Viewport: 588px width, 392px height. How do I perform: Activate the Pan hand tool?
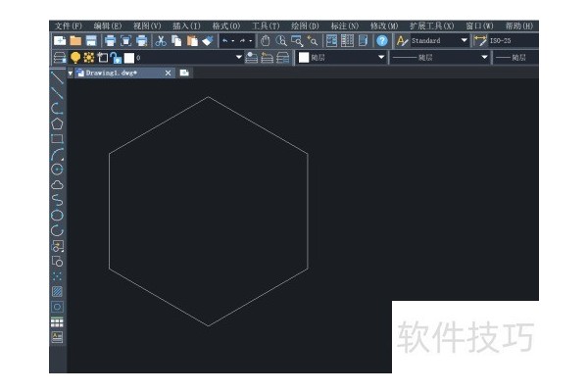coord(265,41)
